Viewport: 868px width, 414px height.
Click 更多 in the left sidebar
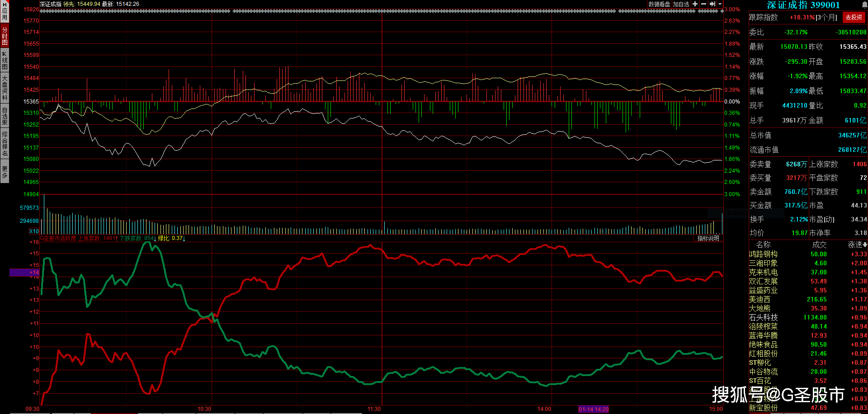pos(5,172)
